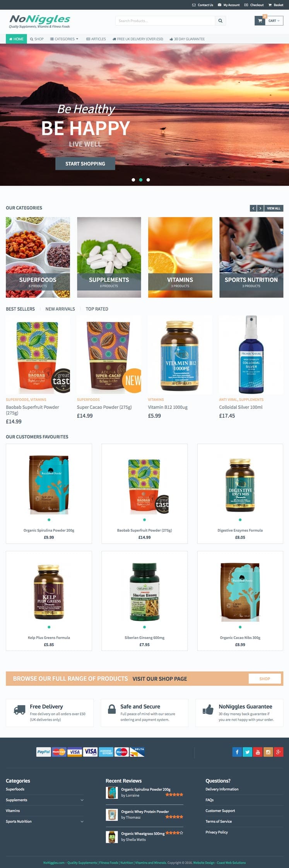
Task: Open the shopping cart icon
Action: pos(260,21)
